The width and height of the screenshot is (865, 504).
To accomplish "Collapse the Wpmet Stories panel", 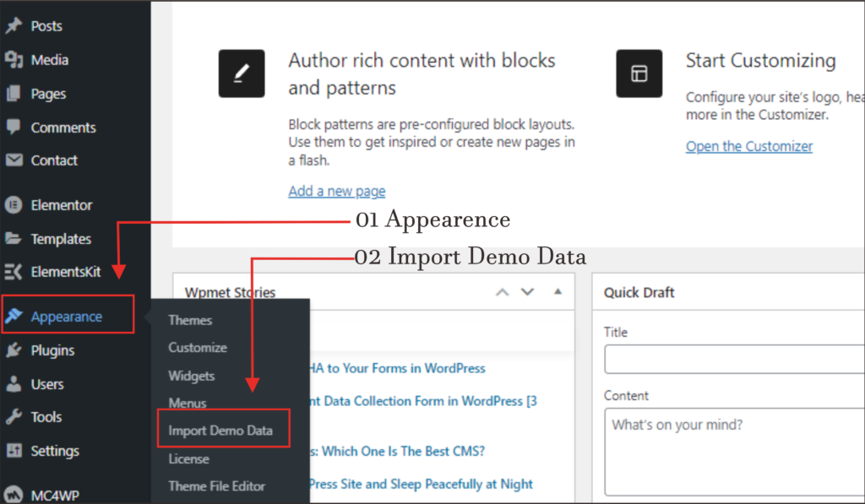I will pyautogui.click(x=558, y=292).
